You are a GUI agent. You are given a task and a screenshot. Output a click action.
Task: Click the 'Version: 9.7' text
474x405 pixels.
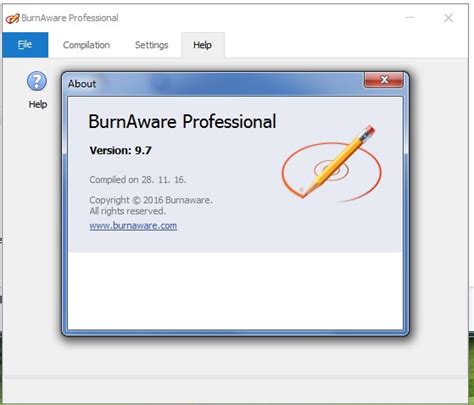point(120,150)
